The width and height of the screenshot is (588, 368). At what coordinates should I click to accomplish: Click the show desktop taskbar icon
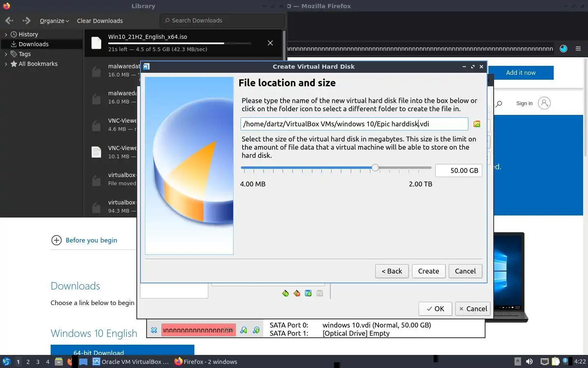tap(83, 361)
